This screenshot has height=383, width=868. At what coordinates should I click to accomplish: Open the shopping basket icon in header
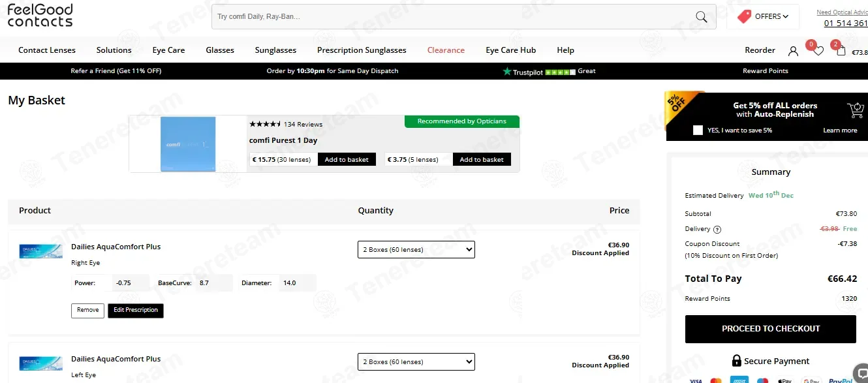[x=841, y=50]
